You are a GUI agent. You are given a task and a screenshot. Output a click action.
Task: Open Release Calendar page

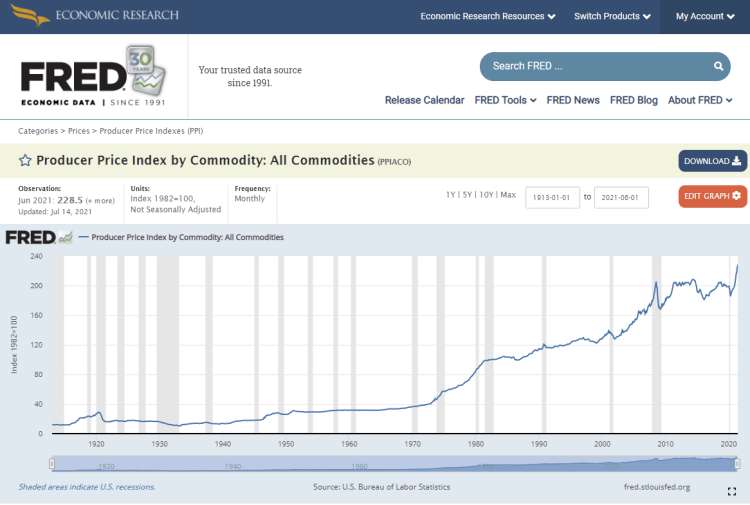pos(424,100)
